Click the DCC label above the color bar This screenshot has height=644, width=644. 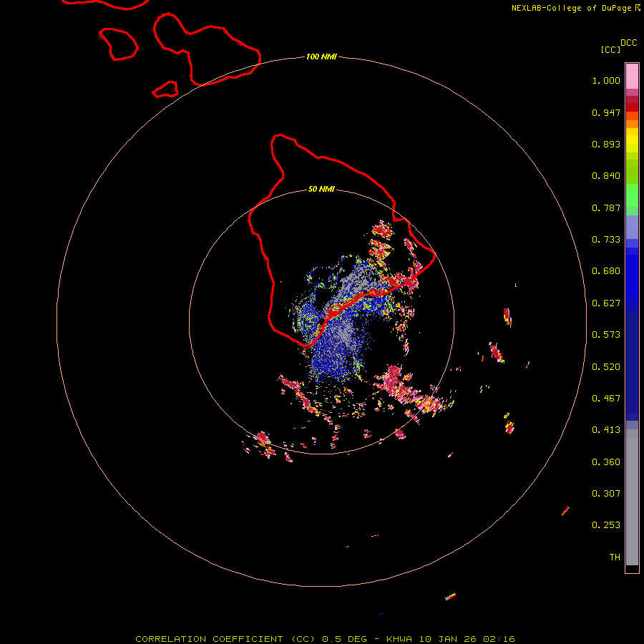tap(628, 43)
